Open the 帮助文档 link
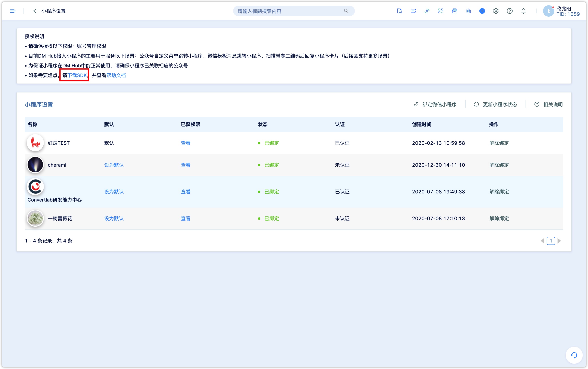The width and height of the screenshot is (588, 369). coord(116,75)
